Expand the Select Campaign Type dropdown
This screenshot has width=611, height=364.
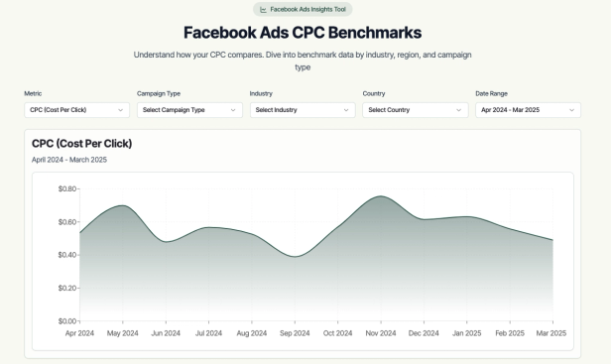click(x=189, y=110)
